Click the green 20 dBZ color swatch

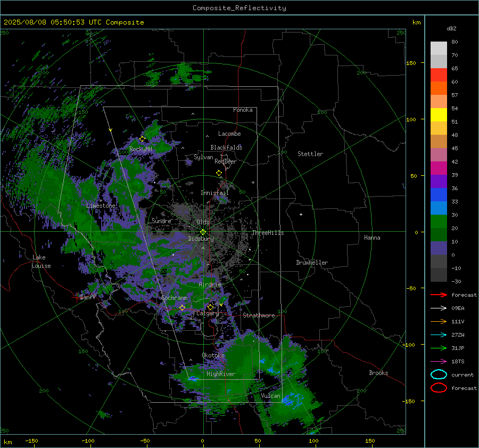pyautogui.click(x=439, y=221)
